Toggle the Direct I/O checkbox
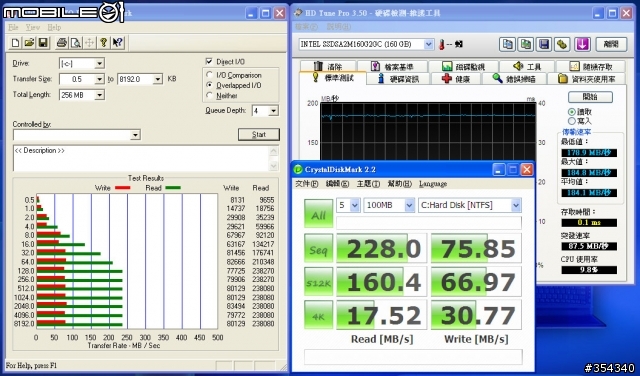Image resolution: width=640 pixels, height=376 pixels. pos(209,62)
